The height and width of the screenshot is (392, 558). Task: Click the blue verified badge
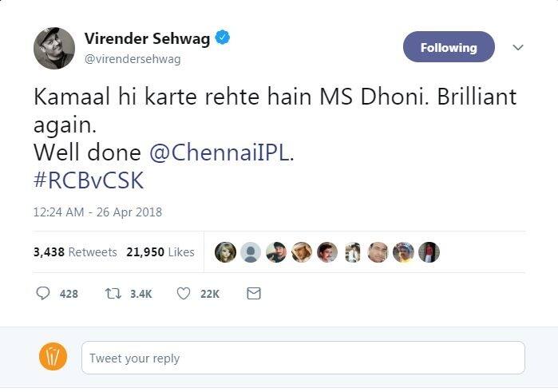click(x=224, y=38)
